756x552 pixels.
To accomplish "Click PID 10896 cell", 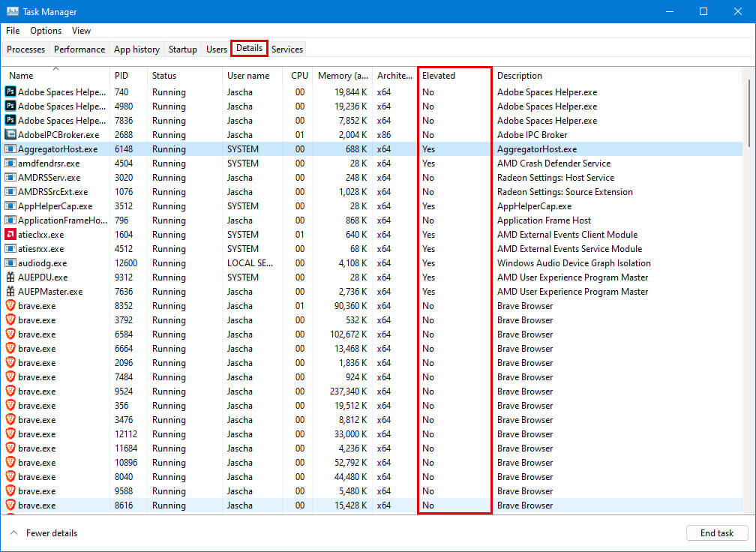I will 126,463.
